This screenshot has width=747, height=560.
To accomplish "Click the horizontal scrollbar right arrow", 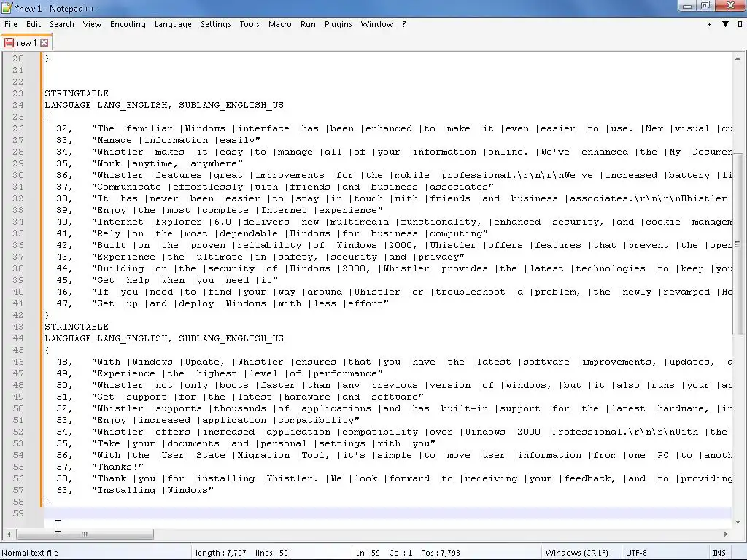I will [x=726, y=534].
